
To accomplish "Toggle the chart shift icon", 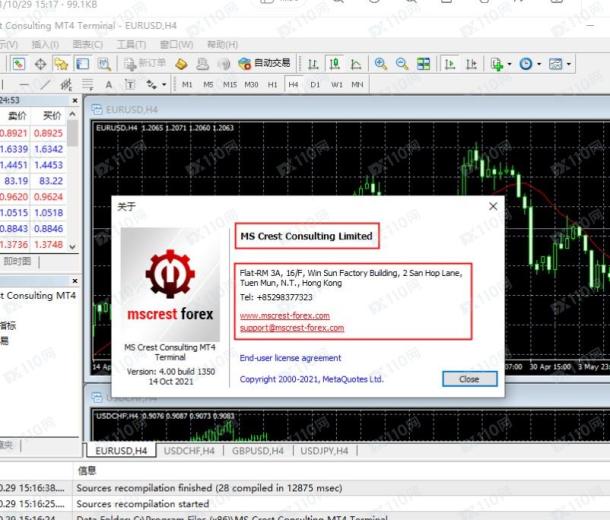I will pos(471,63).
